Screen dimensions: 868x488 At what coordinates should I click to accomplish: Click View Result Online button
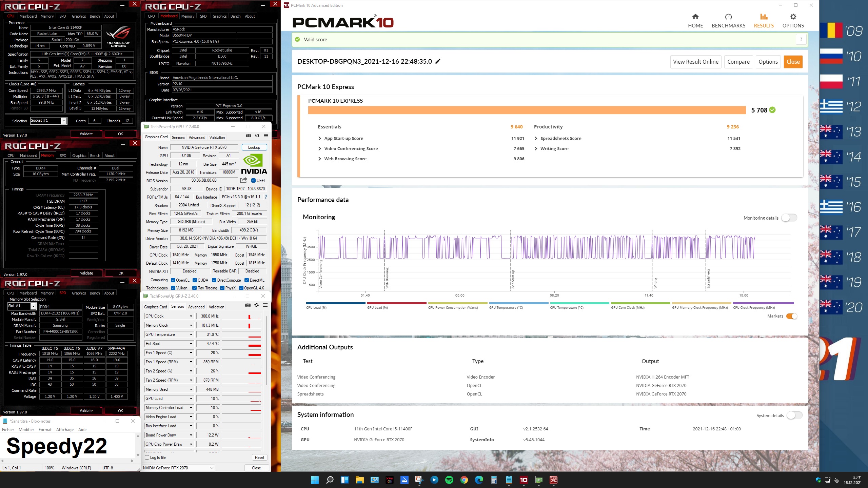pyautogui.click(x=696, y=62)
